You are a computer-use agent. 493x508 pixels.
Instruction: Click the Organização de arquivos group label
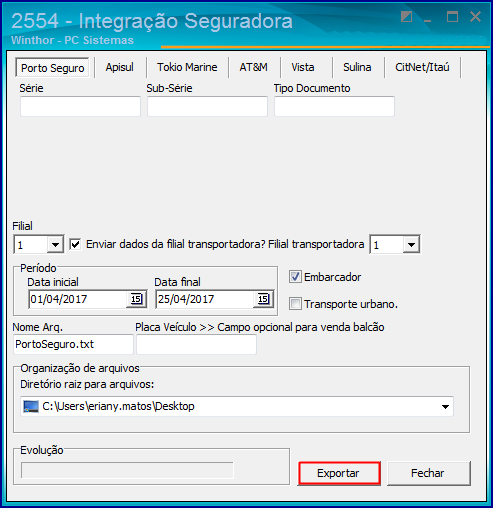coord(80,368)
